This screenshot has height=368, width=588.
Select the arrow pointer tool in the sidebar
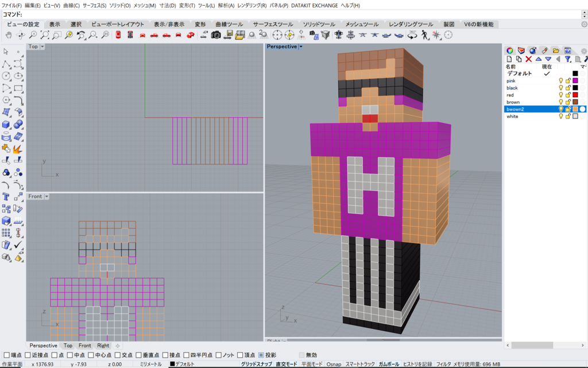[6, 51]
